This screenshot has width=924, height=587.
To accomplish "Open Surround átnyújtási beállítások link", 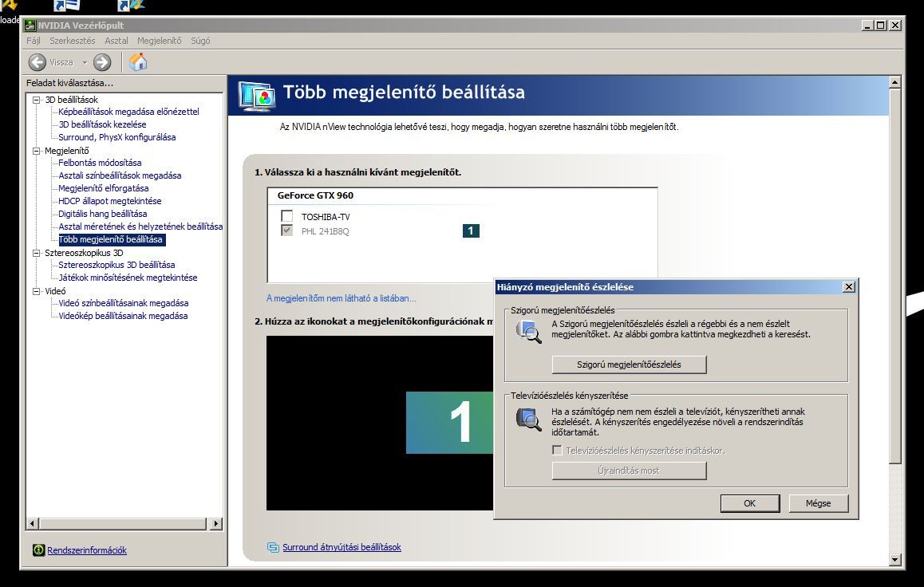I will (342, 547).
